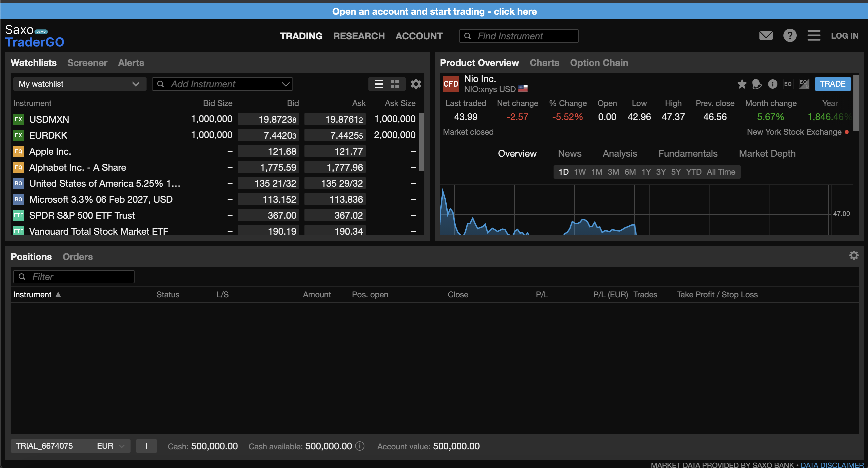
Task: Open the RESEARCH main menu
Action: point(359,36)
